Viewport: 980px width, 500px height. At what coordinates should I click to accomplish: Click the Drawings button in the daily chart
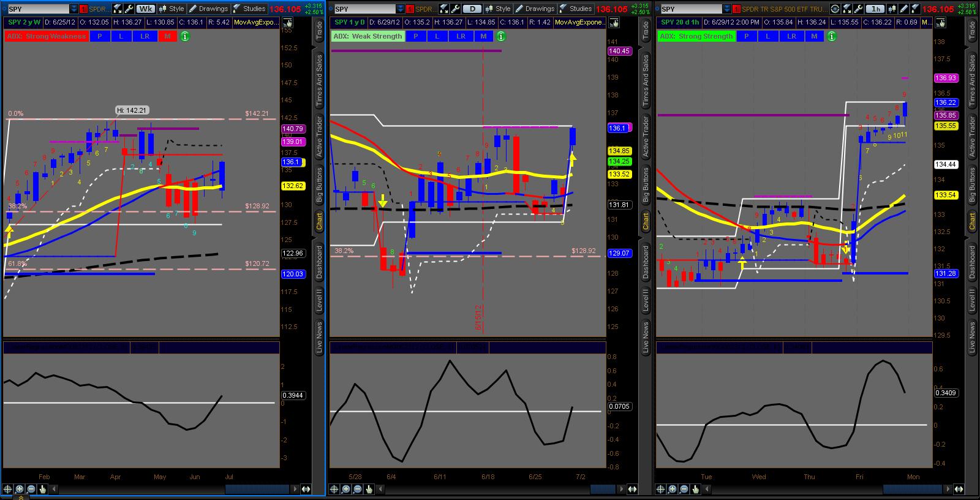(x=535, y=9)
